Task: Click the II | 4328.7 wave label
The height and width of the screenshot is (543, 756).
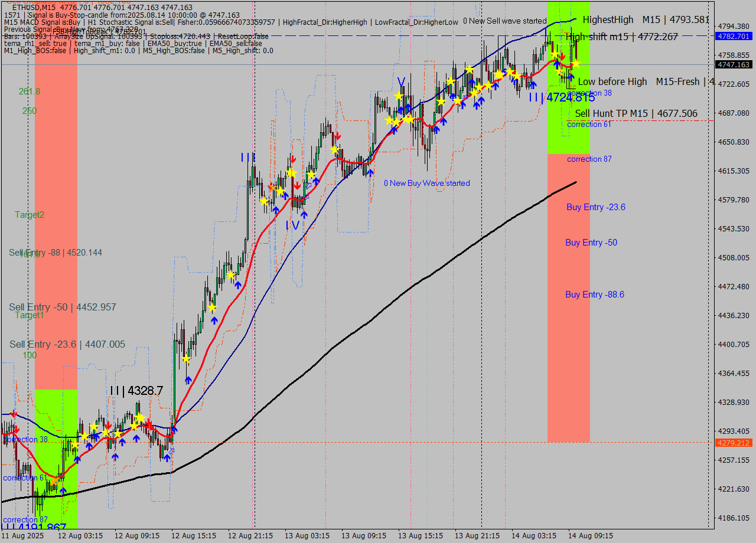Action: [136, 391]
